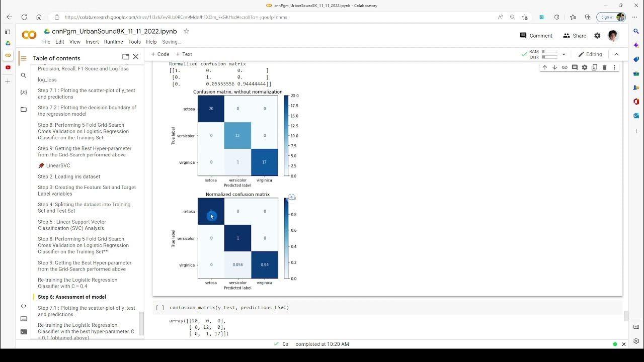
Task: Add this page to favorites star
Action: (525, 17)
